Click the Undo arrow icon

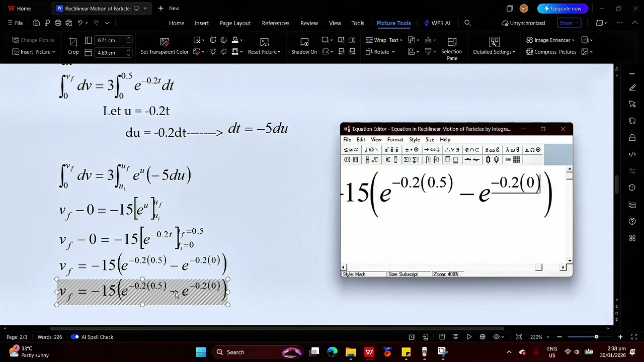[x=79, y=23]
